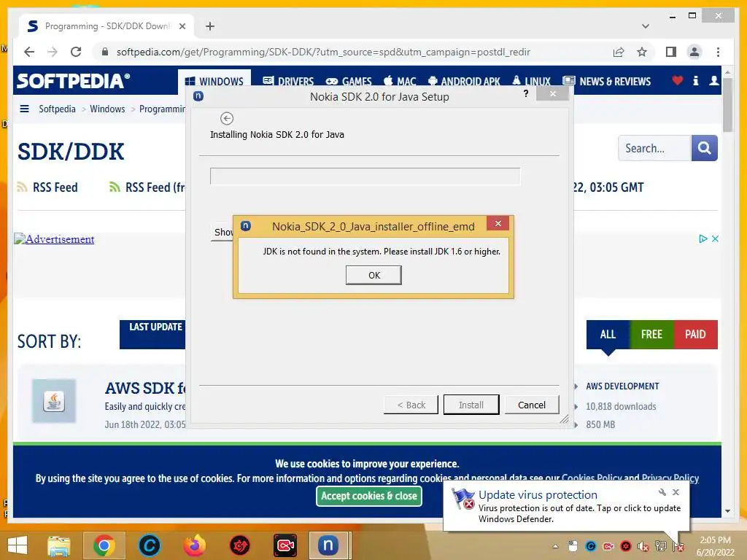Click the green RSS feed icon
This screenshot has width=747, height=560.
point(115,187)
